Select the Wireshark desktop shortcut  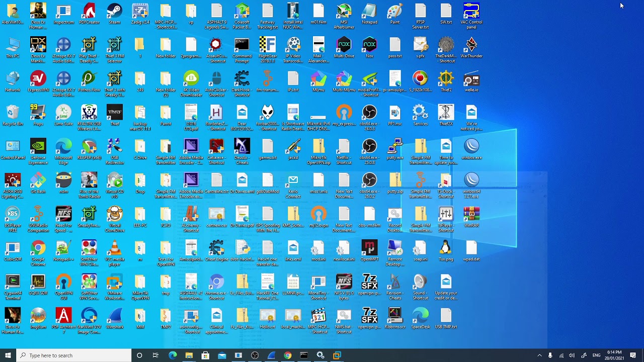click(114, 318)
